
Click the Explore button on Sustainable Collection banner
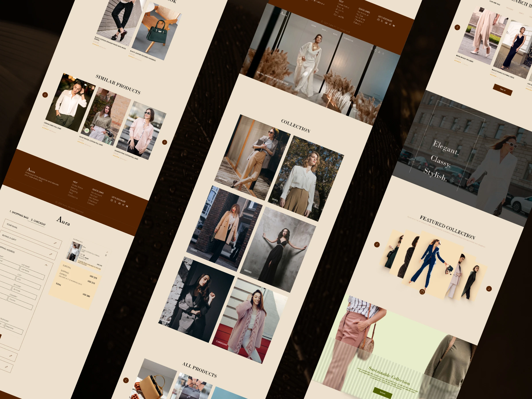coord(382,393)
